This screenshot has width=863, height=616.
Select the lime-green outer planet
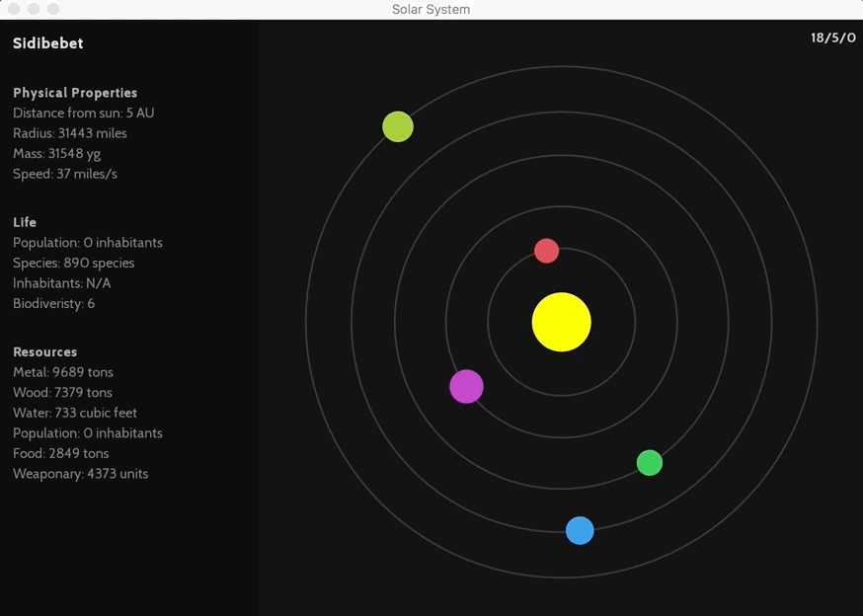point(398,126)
